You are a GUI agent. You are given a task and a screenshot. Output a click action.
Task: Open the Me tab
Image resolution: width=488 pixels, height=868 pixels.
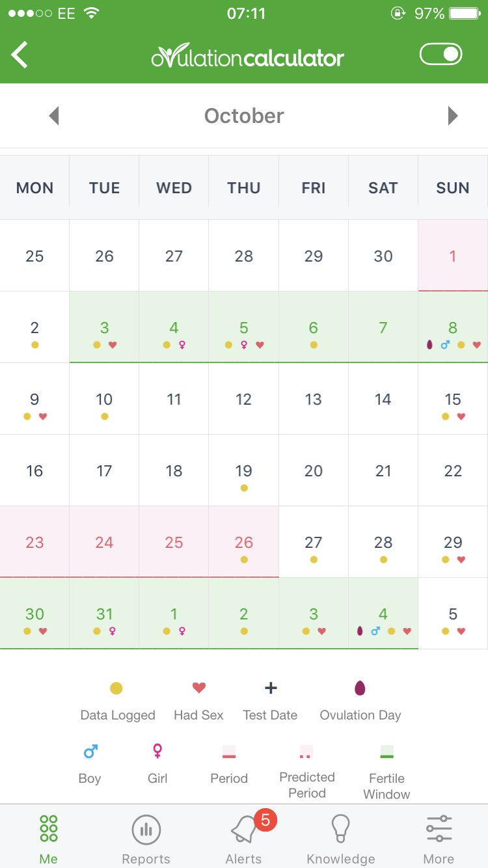click(x=49, y=839)
